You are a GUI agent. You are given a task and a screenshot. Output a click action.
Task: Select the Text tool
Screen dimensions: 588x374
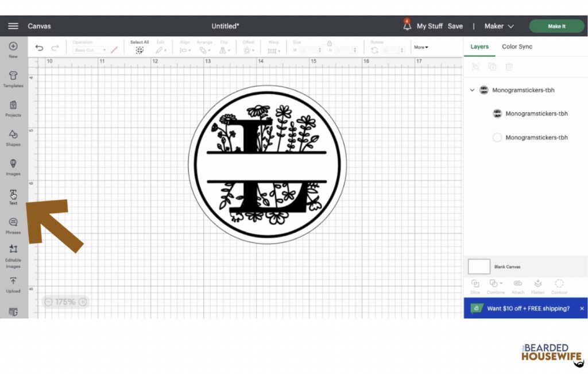[x=13, y=195]
